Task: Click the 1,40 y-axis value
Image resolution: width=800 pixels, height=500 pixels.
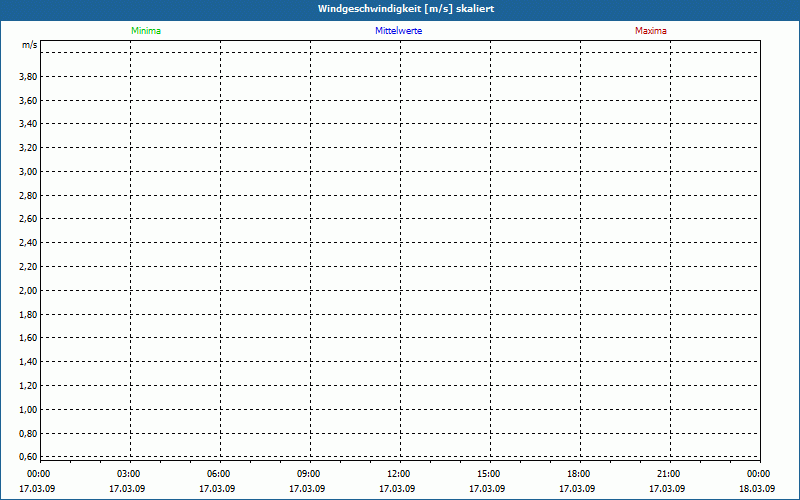Action: coord(29,362)
